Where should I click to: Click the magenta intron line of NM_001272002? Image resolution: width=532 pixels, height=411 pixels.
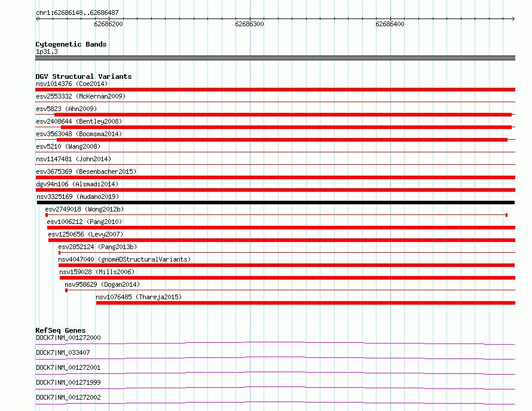pos(275,402)
